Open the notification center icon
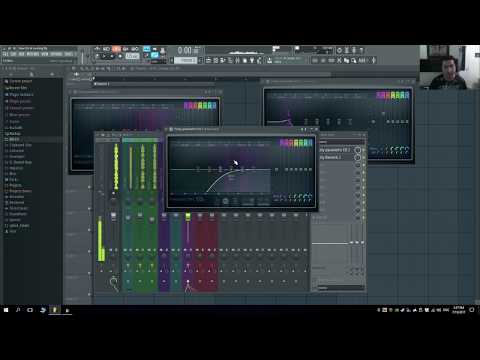The image size is (480, 360). pos(472,310)
